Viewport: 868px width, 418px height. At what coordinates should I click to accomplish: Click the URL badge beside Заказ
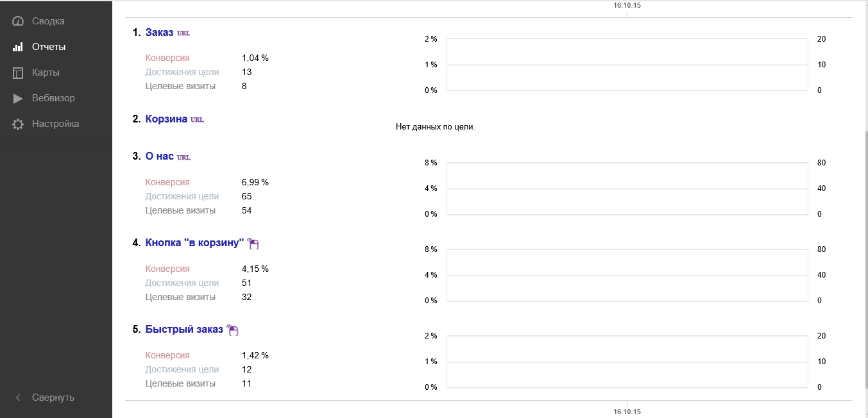[x=183, y=33]
